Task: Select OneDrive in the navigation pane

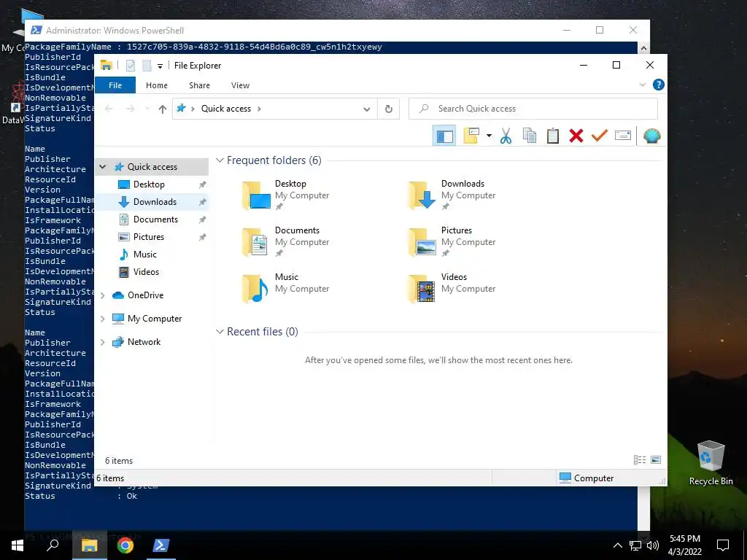Action: 145,295
